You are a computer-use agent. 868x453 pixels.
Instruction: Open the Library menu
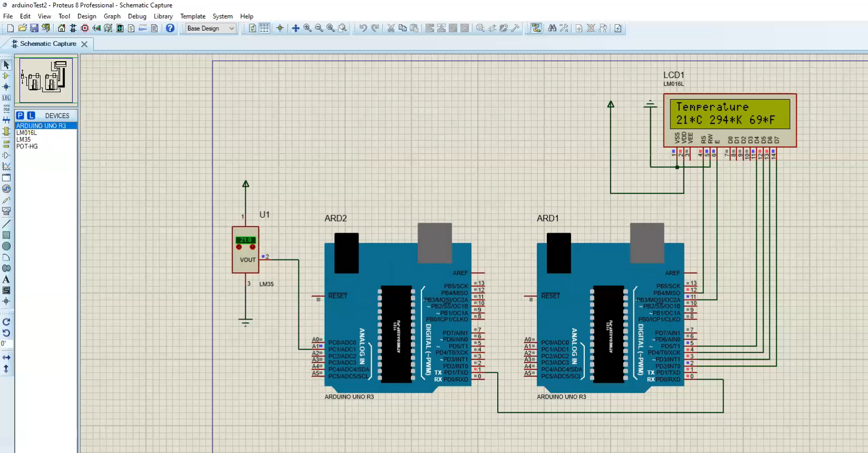pyautogui.click(x=163, y=16)
